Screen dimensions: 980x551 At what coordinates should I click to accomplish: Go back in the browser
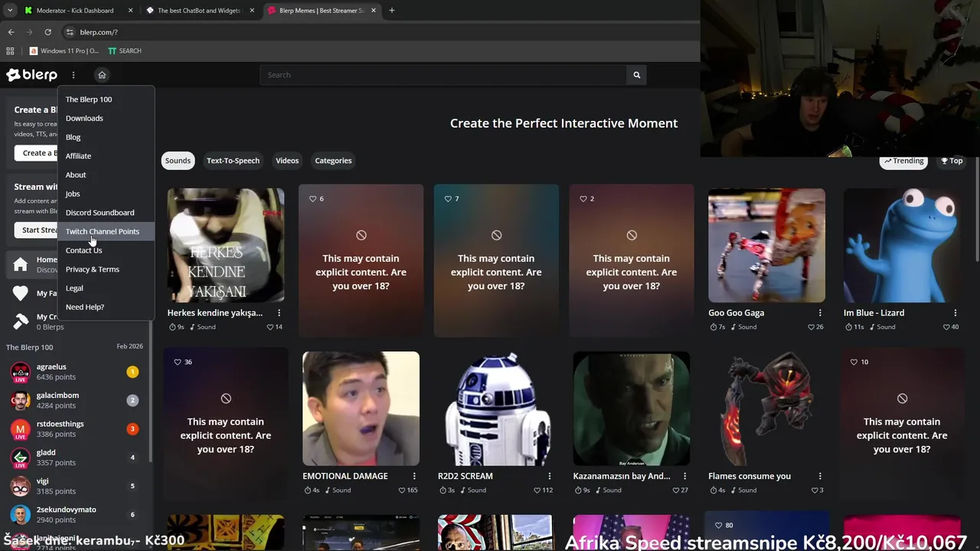[11, 32]
